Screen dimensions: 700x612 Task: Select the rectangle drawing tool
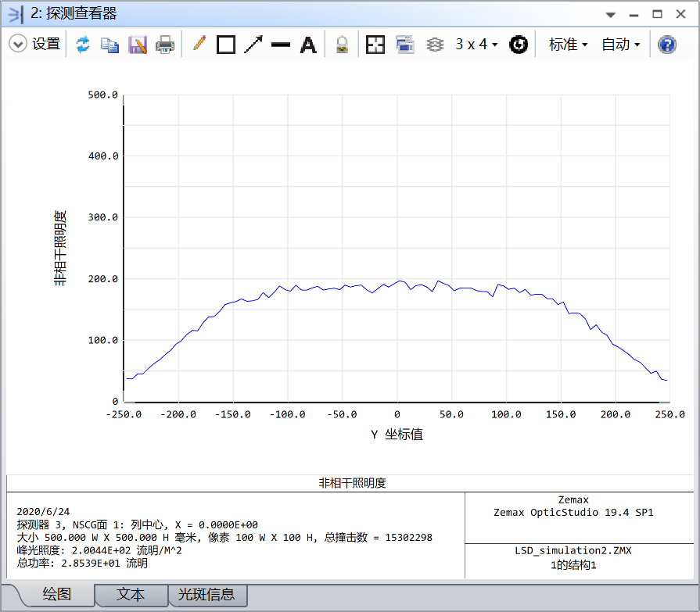(x=226, y=45)
